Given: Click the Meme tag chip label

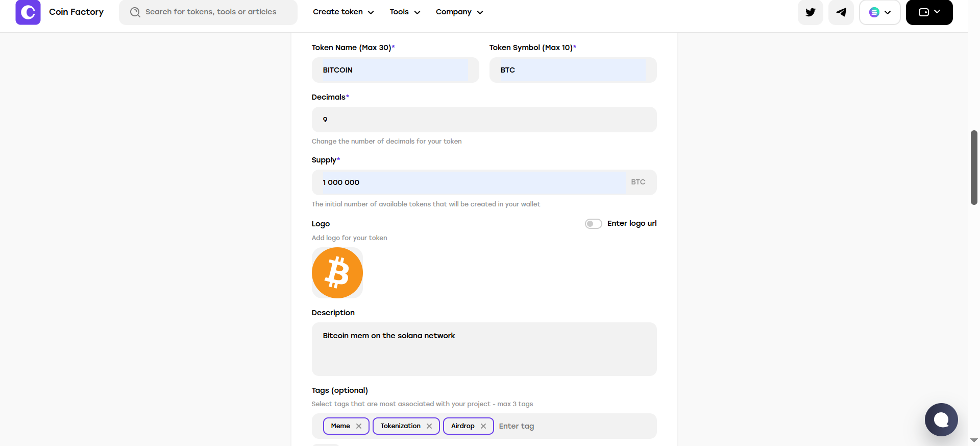Looking at the screenshot, I should pos(340,426).
